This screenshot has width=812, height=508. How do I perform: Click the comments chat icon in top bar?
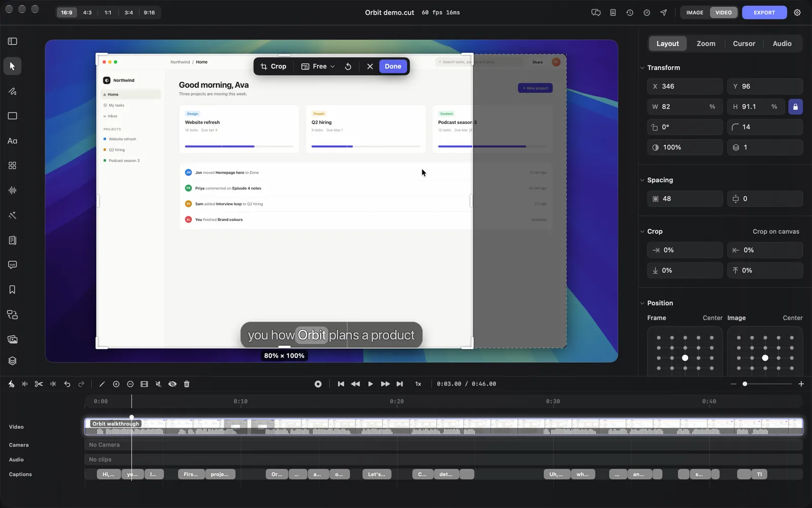pos(596,13)
